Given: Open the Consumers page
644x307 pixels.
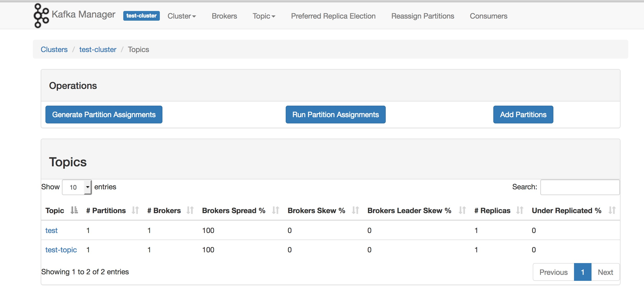Looking at the screenshot, I should click(489, 16).
